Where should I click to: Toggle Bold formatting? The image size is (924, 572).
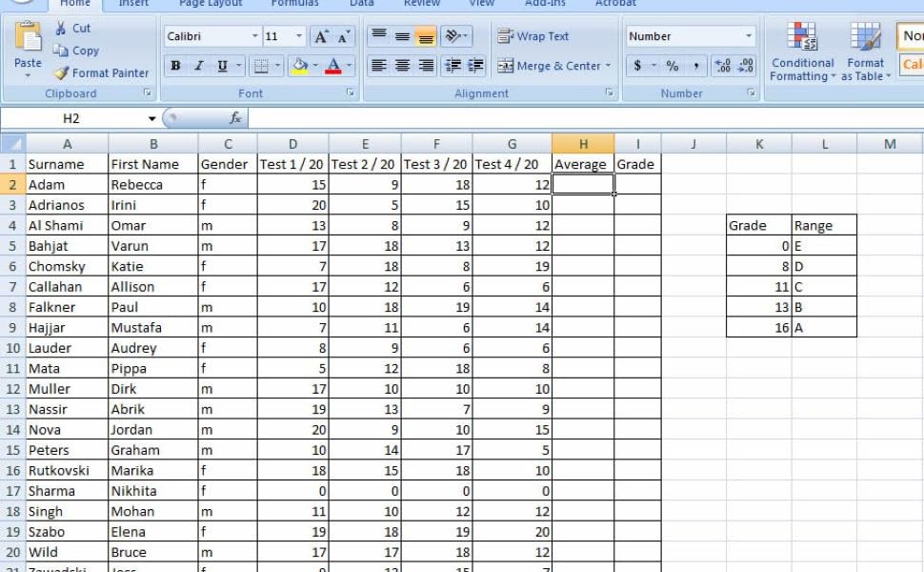[174, 66]
